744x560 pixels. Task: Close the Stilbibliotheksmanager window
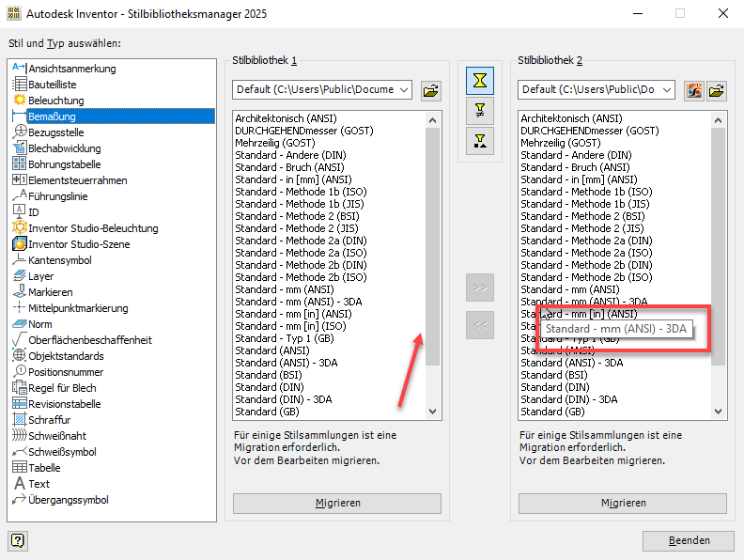722,13
